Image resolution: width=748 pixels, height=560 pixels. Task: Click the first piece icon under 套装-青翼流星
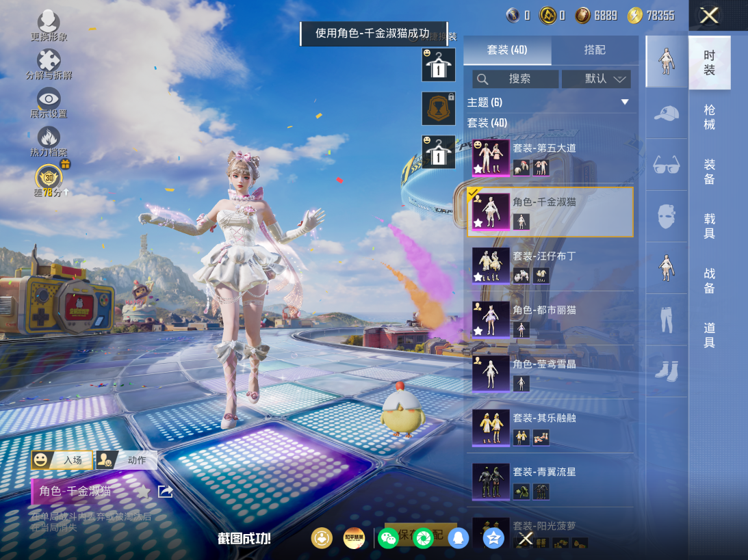[x=521, y=491]
